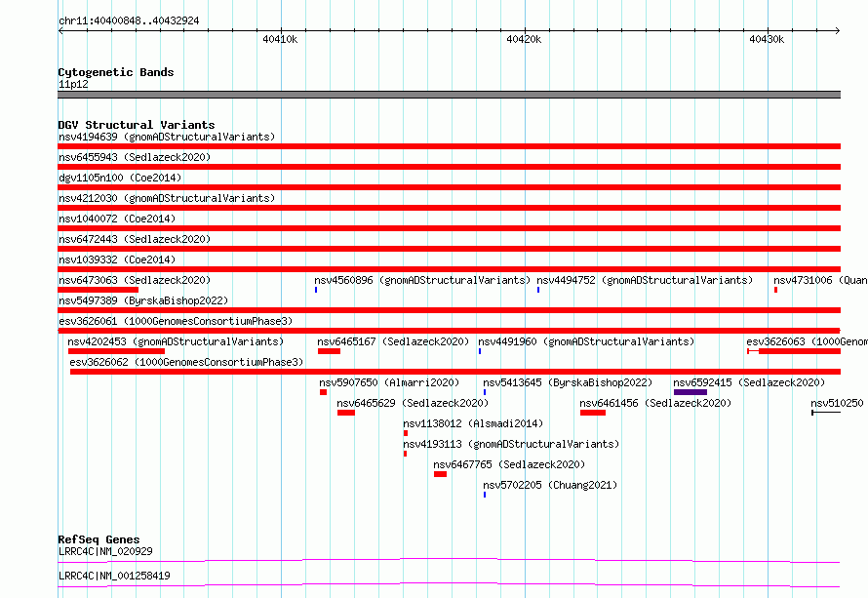Click the small red box under nsv5907650

(x=323, y=392)
